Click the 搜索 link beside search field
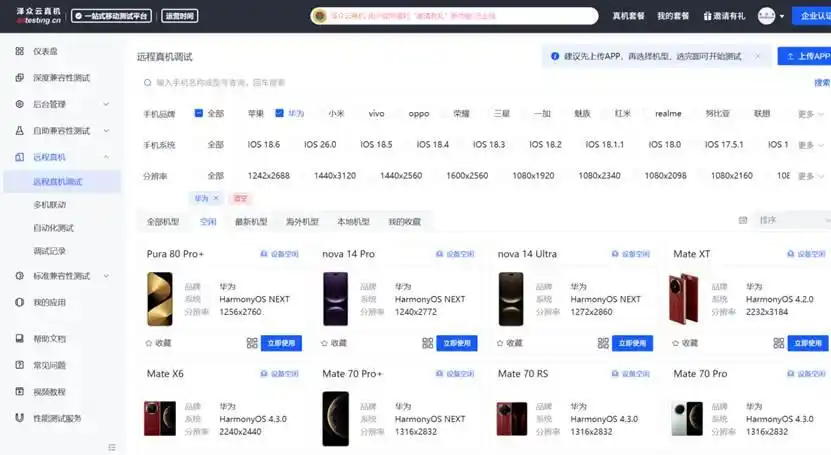 click(x=822, y=83)
